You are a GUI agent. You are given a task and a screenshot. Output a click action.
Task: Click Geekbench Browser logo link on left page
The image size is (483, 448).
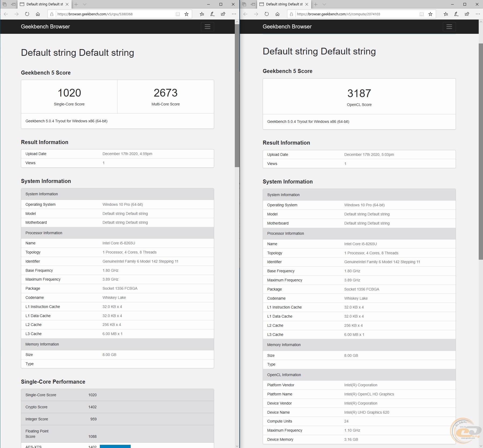(45, 27)
